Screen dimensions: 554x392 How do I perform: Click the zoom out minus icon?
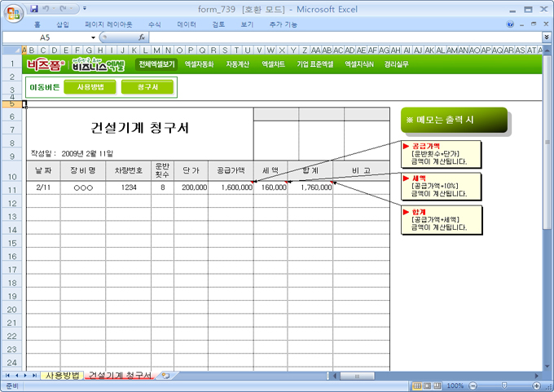coord(472,385)
